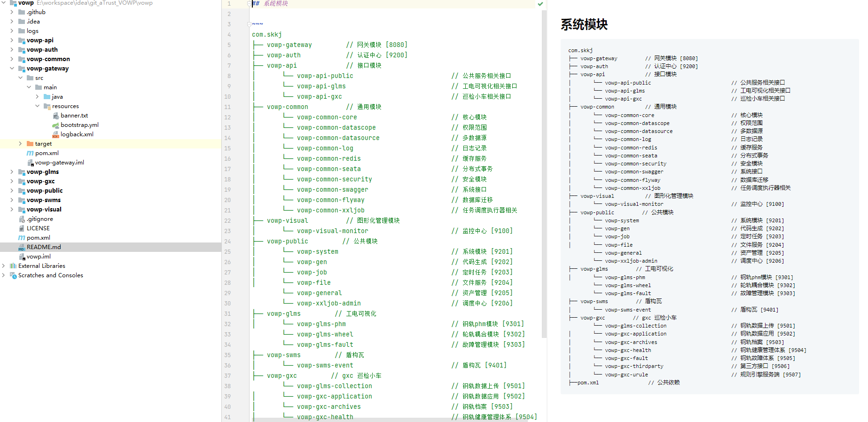Click root pom.xml Maven icon
The height and width of the screenshot is (422, 868).
pos(22,238)
